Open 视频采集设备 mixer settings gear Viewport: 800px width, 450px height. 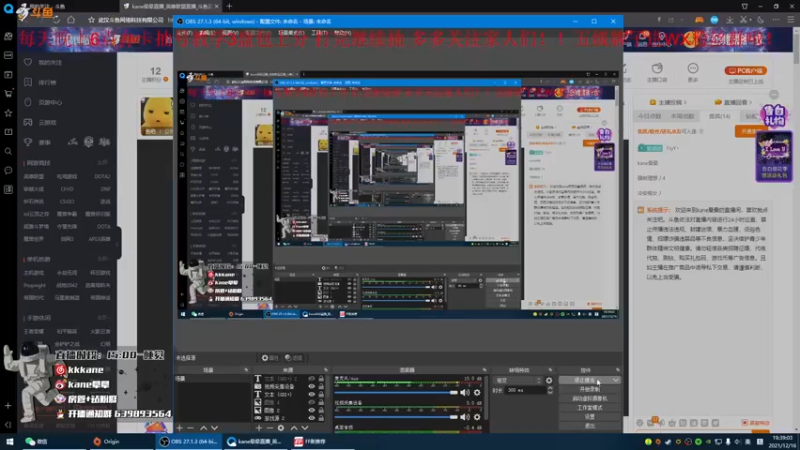[x=477, y=417]
